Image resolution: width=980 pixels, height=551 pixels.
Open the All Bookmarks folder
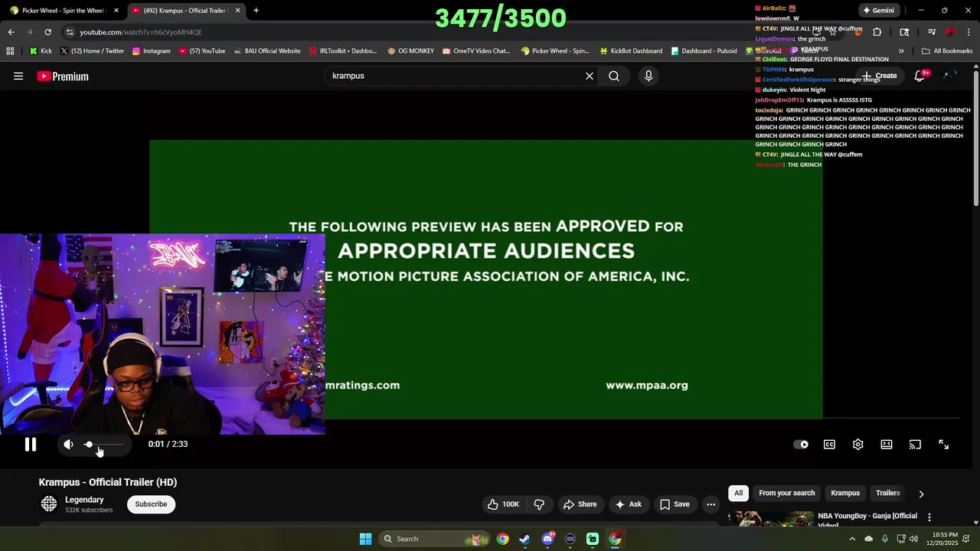[x=947, y=51]
